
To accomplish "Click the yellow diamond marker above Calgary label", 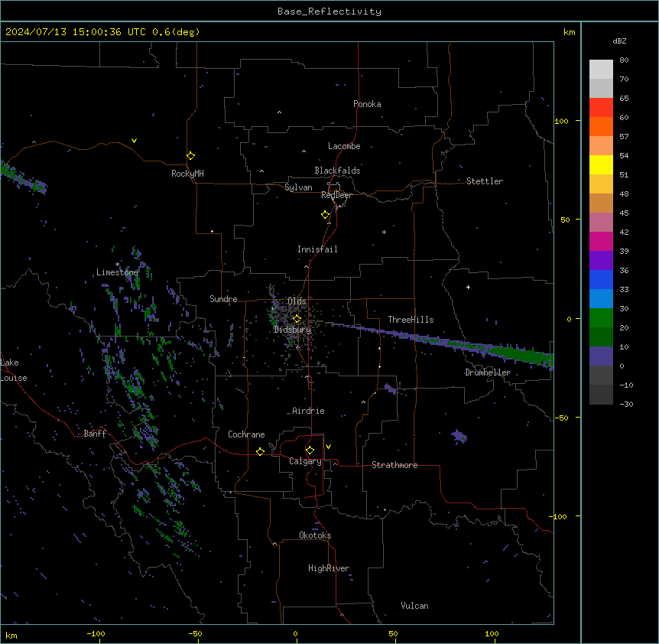I will coord(310,450).
